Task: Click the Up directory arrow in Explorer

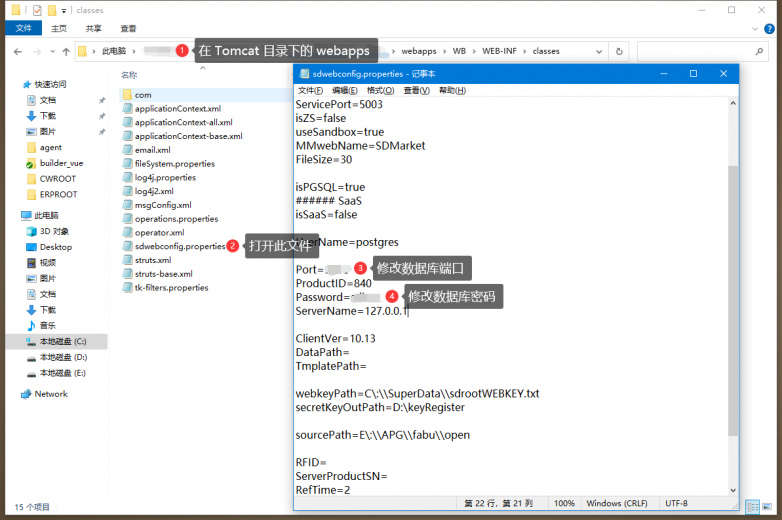Action: (x=66, y=51)
